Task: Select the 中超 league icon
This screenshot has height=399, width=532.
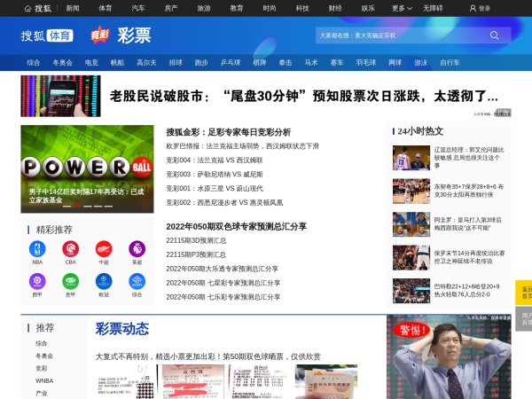Action: point(104,249)
